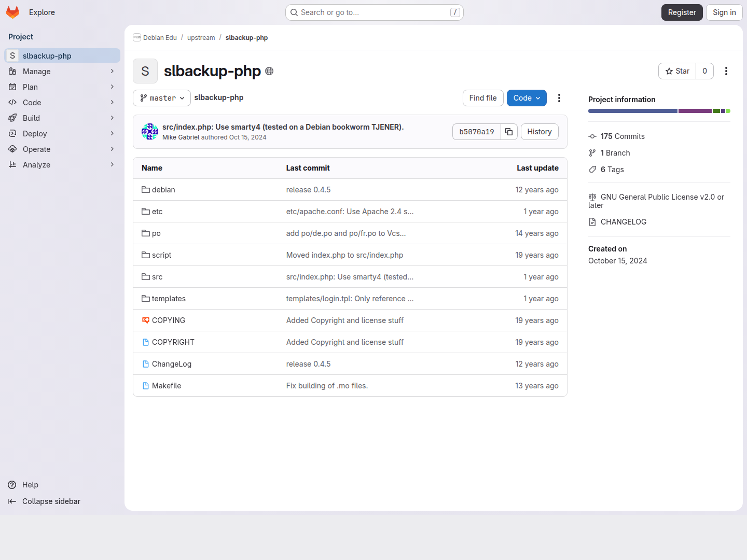Click the Collapse sidebar arrow icon

12,501
